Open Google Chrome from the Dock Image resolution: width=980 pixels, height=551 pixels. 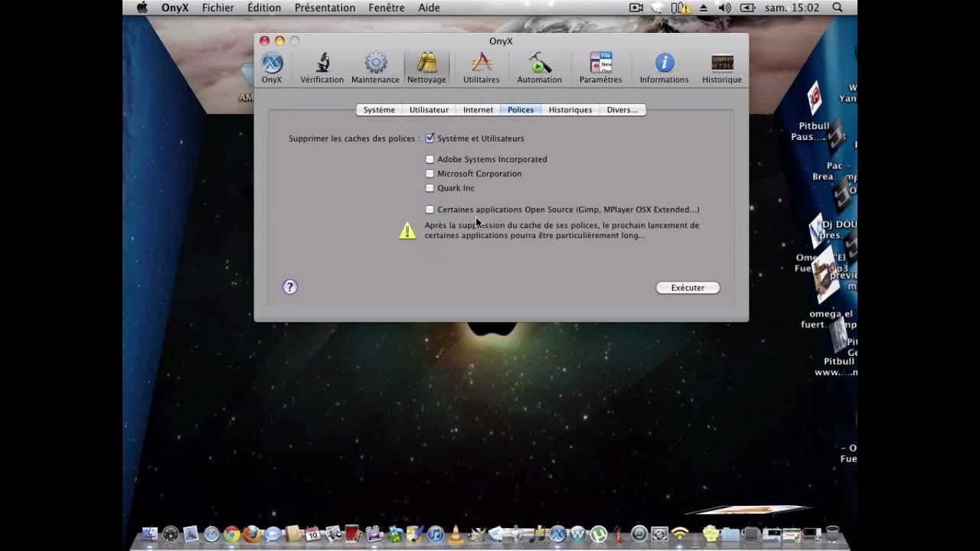tap(231, 534)
